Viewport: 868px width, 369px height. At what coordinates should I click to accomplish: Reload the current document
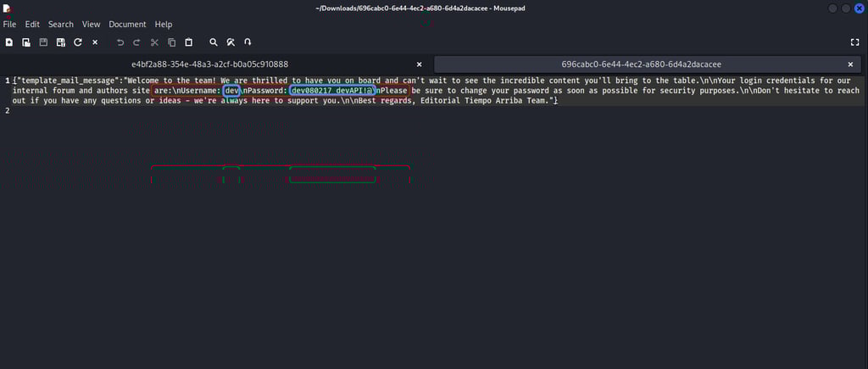(x=77, y=42)
